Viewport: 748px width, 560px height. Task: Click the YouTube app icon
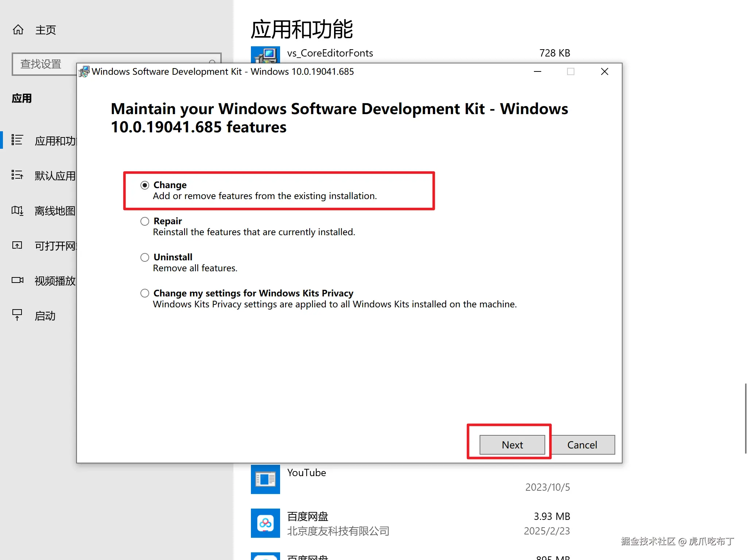click(x=265, y=479)
